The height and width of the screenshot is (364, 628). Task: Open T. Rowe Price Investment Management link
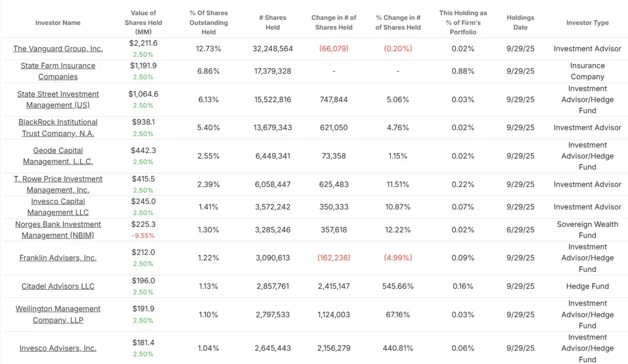58,185
